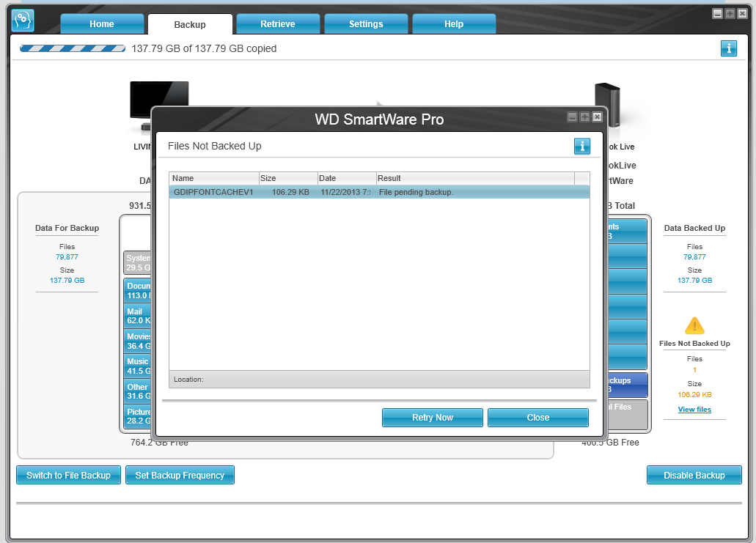This screenshot has height=543, width=756.
Task: Select the computer monitor icon
Action: (159, 106)
